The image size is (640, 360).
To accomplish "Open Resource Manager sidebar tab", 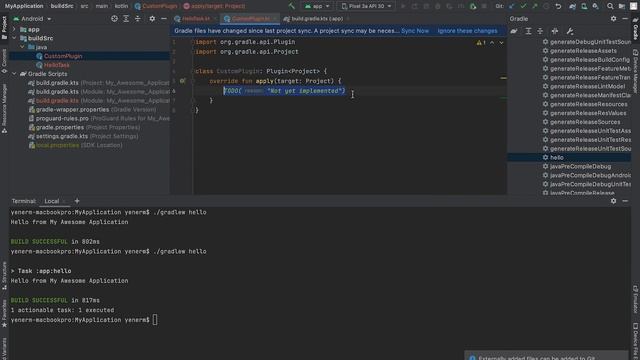I will click(x=4, y=109).
